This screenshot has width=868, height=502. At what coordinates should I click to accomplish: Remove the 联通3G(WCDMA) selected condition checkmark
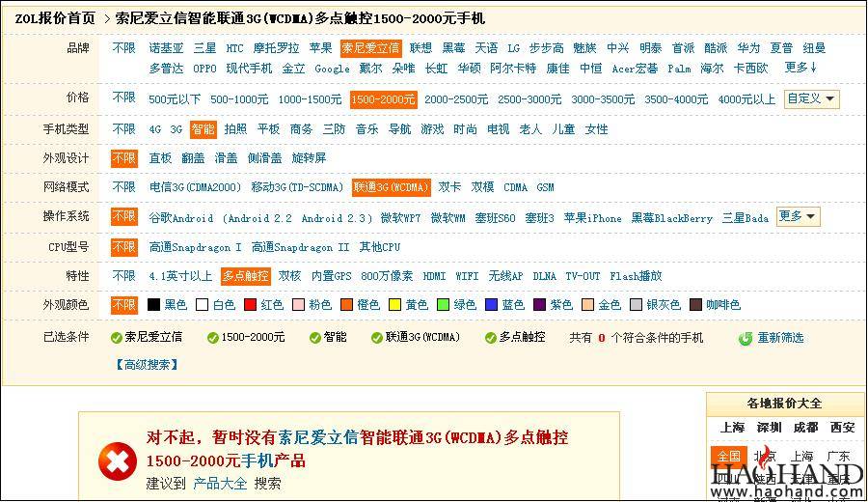377,338
